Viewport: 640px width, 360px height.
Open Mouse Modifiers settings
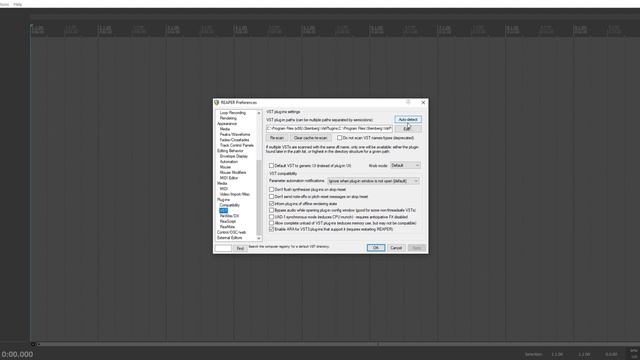(x=233, y=173)
